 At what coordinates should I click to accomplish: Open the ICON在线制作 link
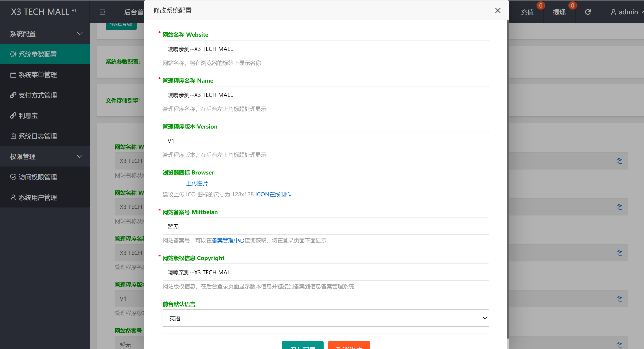273,194
